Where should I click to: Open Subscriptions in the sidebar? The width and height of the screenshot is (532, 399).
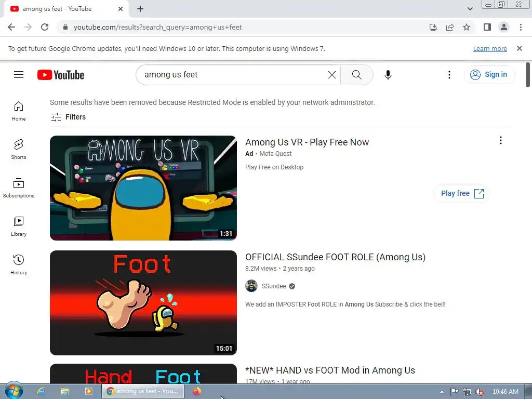point(19,188)
